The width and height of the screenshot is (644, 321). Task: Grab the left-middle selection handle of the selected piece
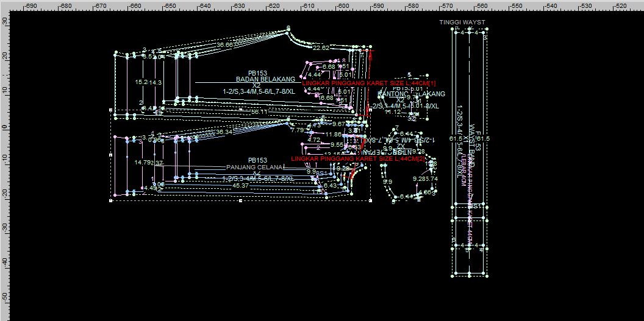click(110, 155)
